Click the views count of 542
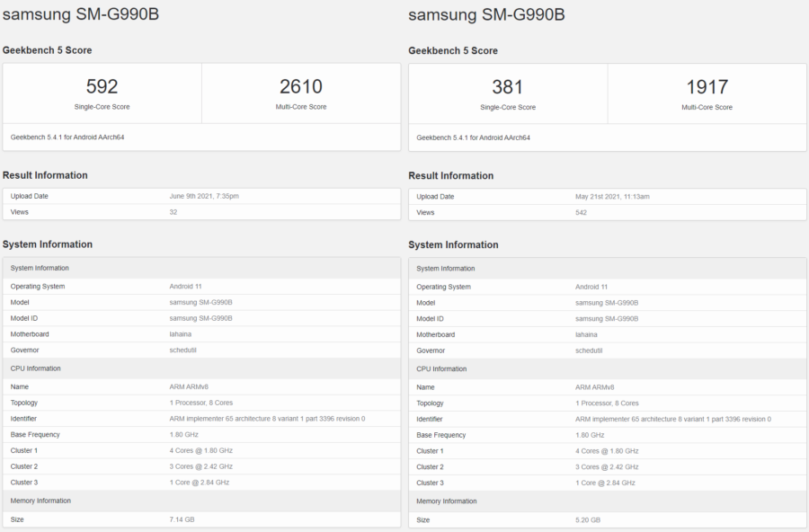This screenshot has height=532, width=809. [x=582, y=212]
